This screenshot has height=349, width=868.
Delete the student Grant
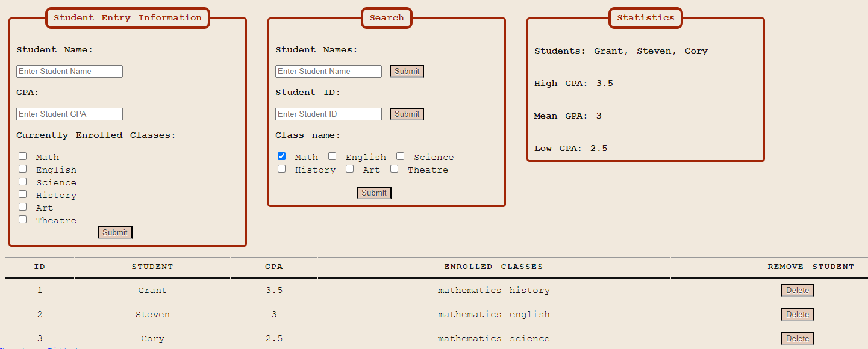coord(797,290)
